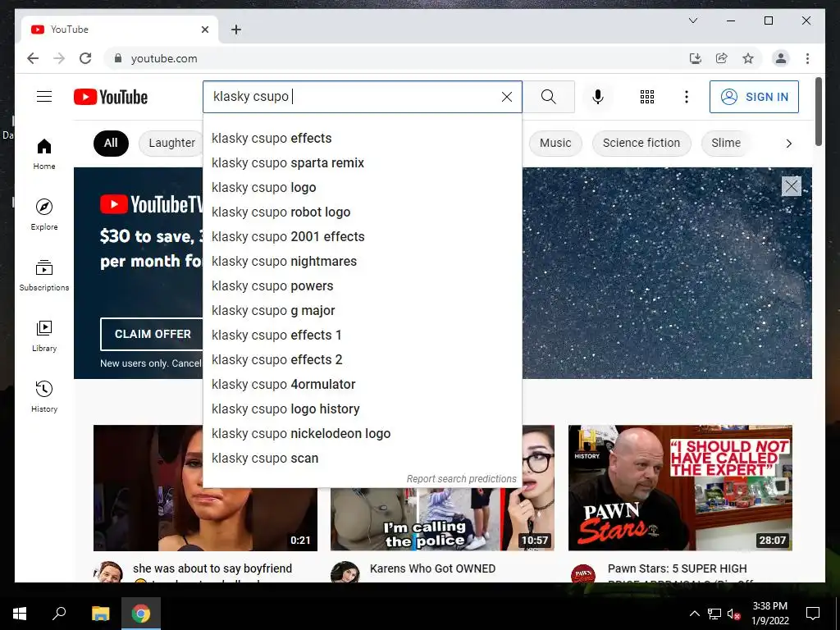Viewport: 840px width, 630px height.
Task: Go to Home in the sidebar
Action: [44, 154]
